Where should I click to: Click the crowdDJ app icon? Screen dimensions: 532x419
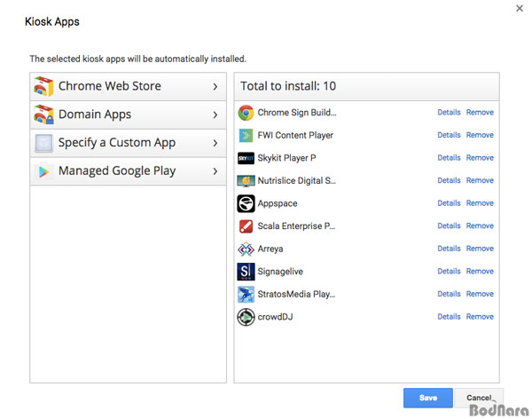pos(246,317)
